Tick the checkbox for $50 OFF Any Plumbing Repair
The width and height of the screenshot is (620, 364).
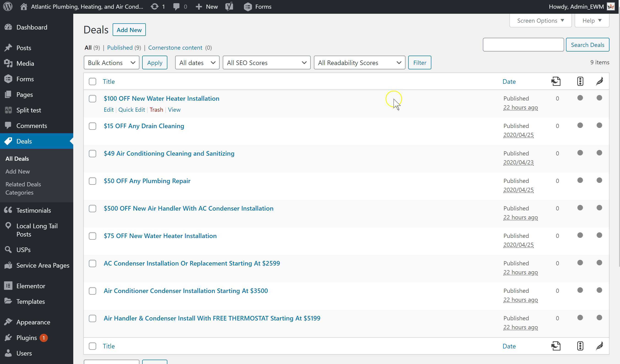[x=92, y=181]
